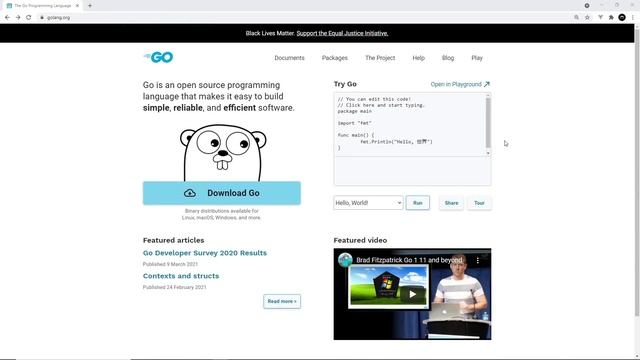The image size is (640, 360).
Task: Click the Download Go button
Action: [222, 193]
